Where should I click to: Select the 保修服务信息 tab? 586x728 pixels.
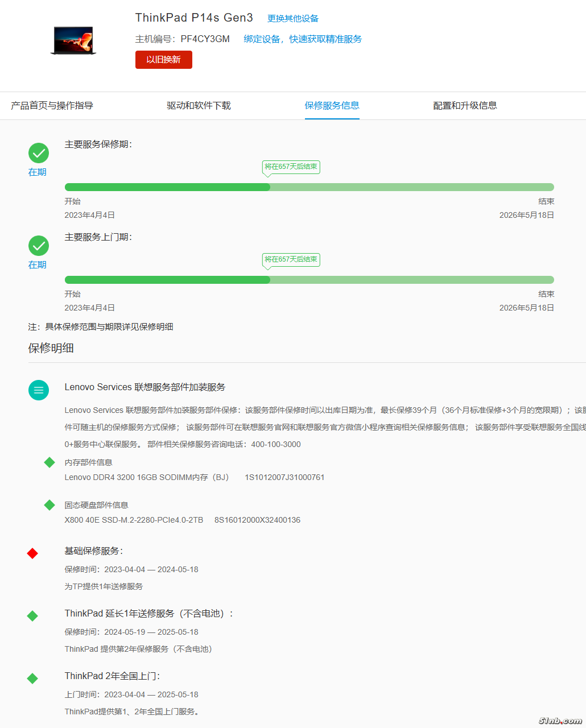click(x=332, y=106)
